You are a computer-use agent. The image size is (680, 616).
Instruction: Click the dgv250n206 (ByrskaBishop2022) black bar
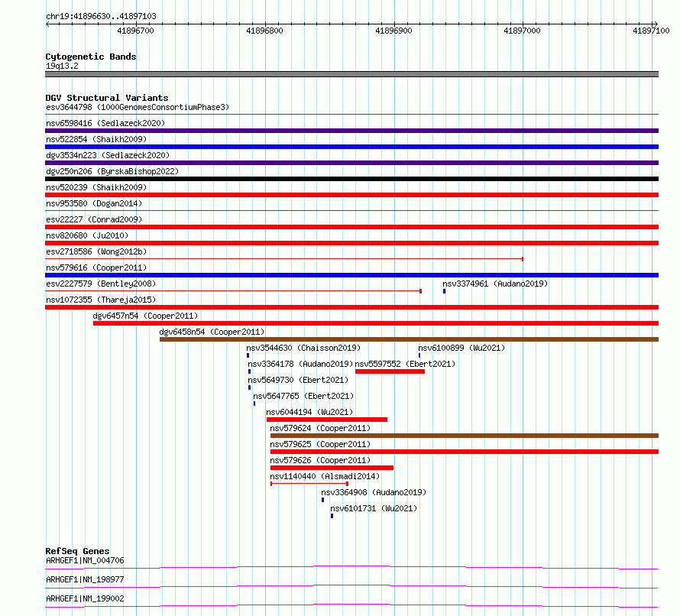click(x=351, y=179)
